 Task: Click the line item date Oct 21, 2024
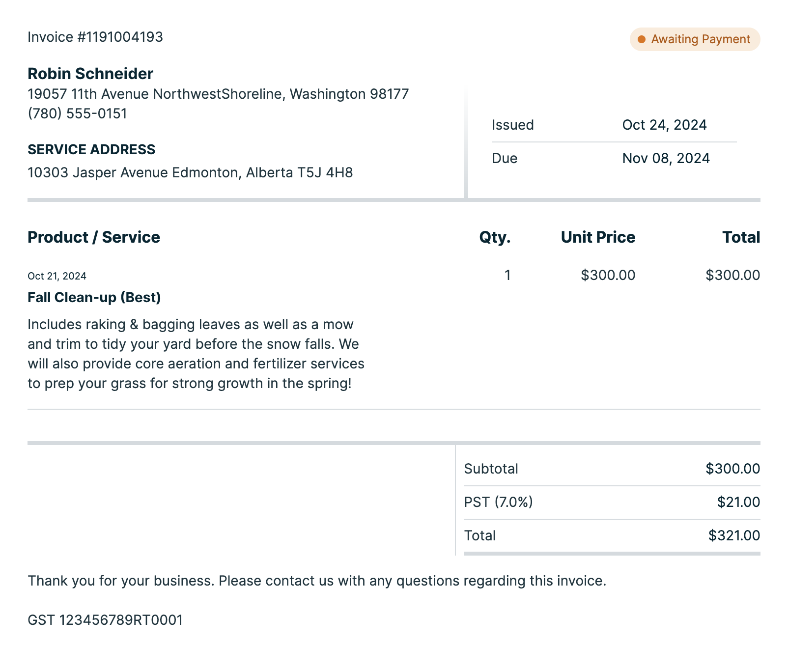57,276
